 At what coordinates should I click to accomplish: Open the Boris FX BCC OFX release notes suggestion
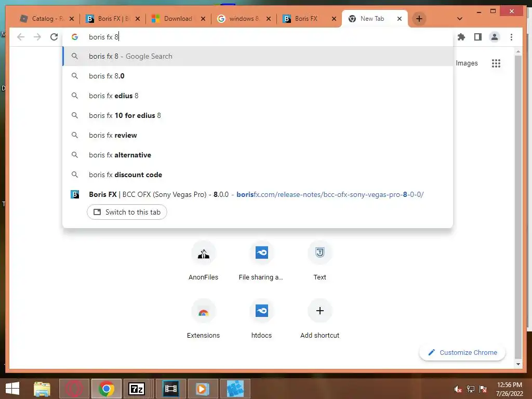(x=258, y=194)
